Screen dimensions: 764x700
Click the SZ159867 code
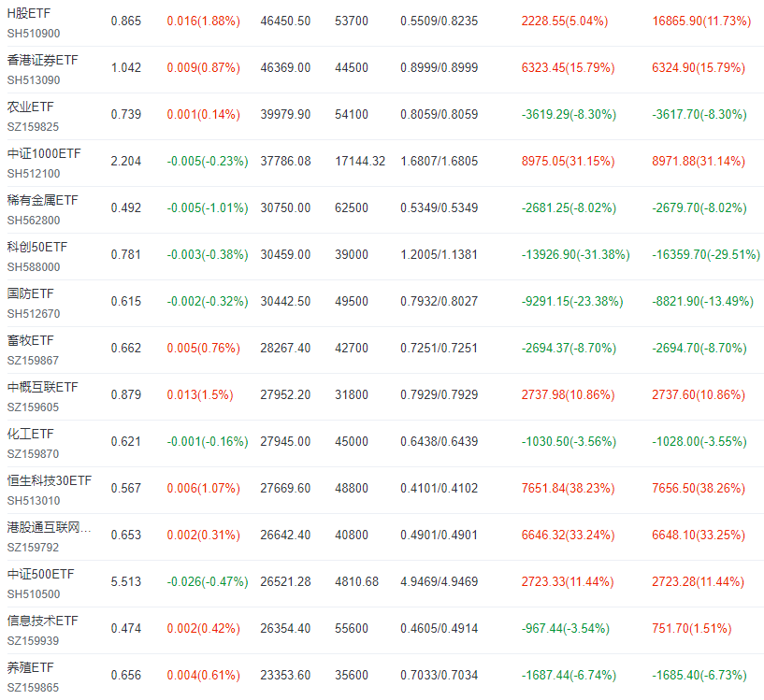click(33, 361)
